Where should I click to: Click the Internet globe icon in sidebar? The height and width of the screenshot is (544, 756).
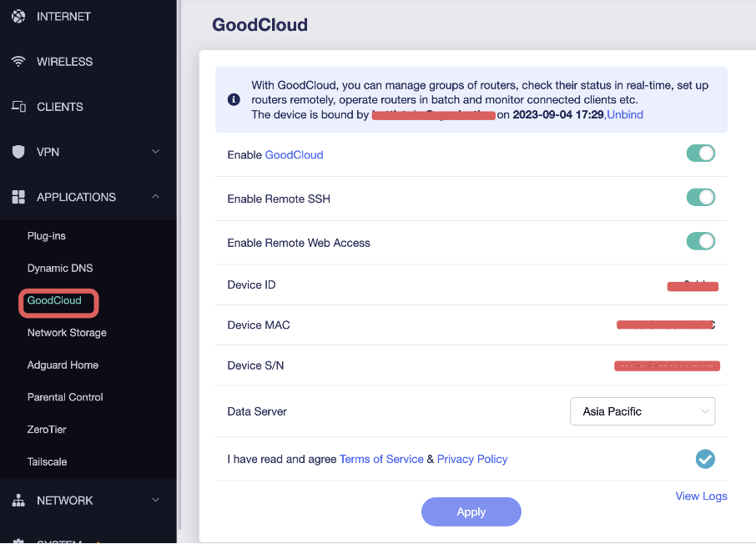click(18, 16)
